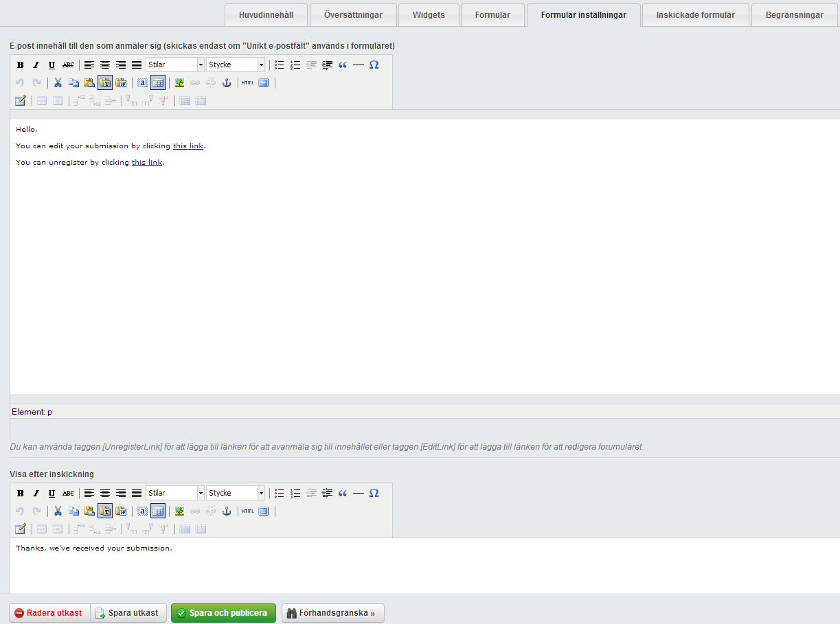The image size is (840, 624).
Task: Click inside the "Visa efter inskickning" text area
Action: click(424, 566)
